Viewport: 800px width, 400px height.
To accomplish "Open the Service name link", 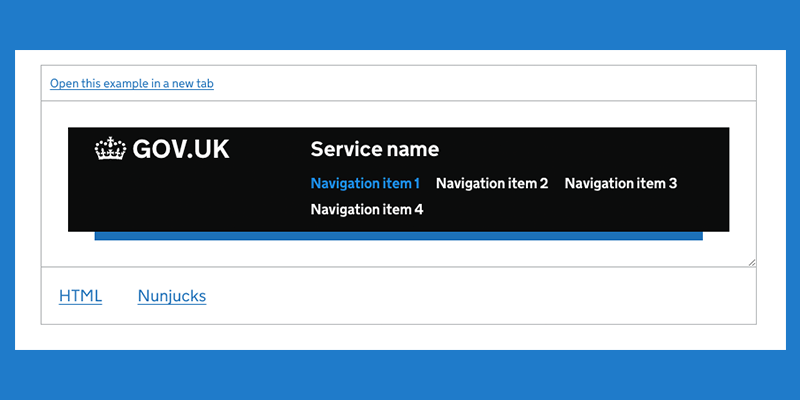I will click(x=374, y=149).
